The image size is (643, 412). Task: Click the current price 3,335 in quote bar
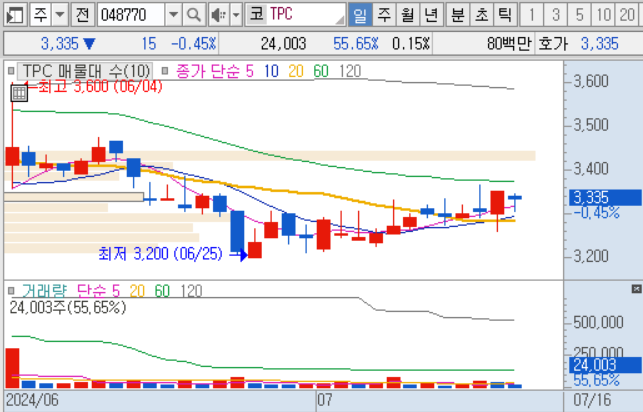tap(59, 43)
